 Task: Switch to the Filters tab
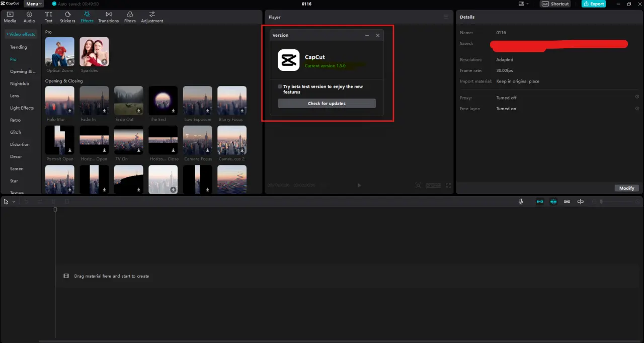tap(130, 17)
